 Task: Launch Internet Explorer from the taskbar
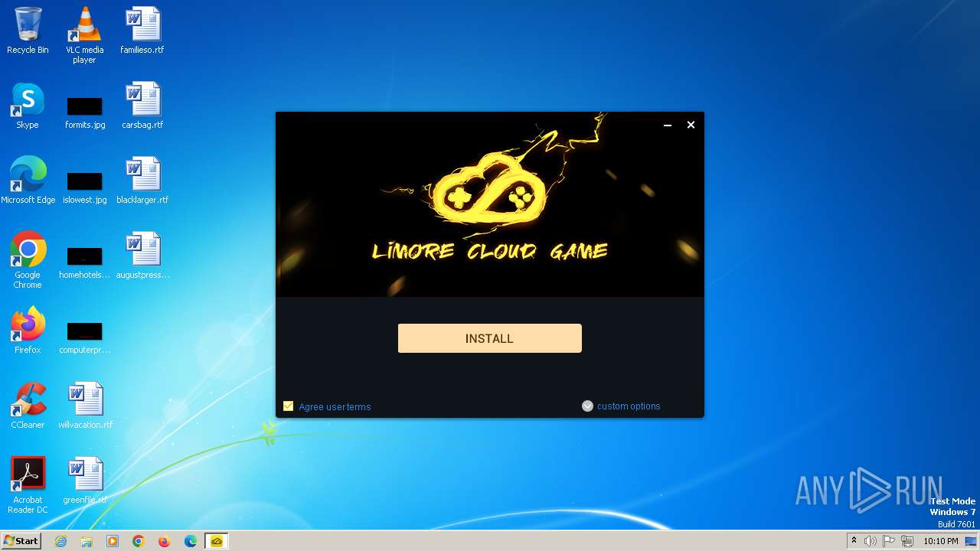61,541
